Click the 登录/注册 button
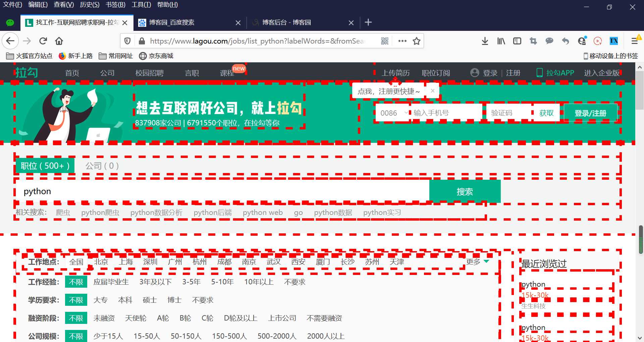 [590, 113]
